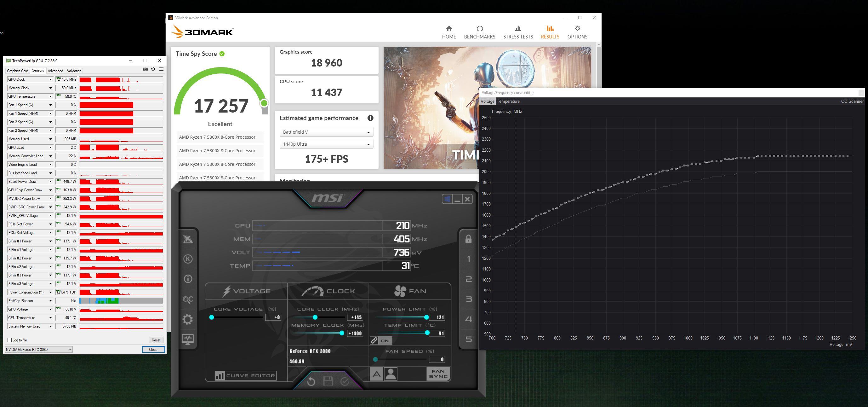Image resolution: width=868 pixels, height=407 pixels.
Task: Click the GPU-Z screenshot camera icon
Action: (145, 69)
